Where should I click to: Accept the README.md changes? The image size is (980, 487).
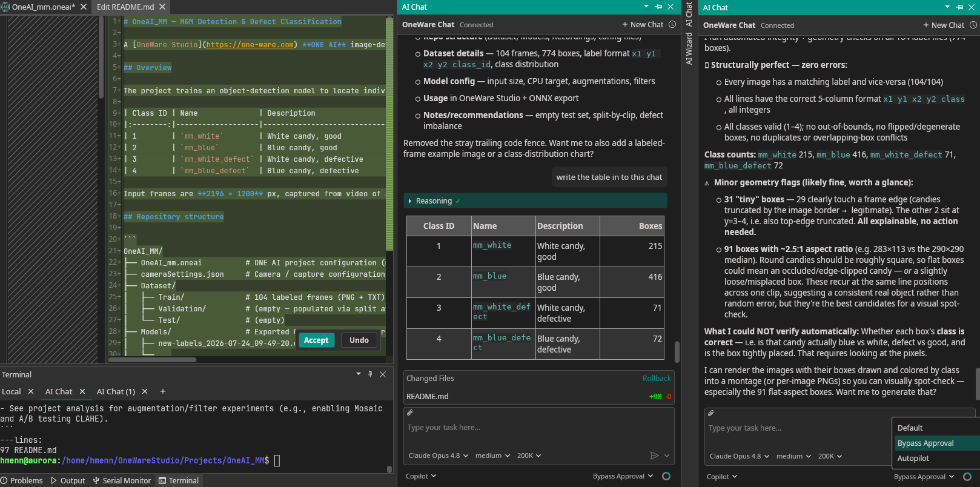pyautogui.click(x=316, y=340)
